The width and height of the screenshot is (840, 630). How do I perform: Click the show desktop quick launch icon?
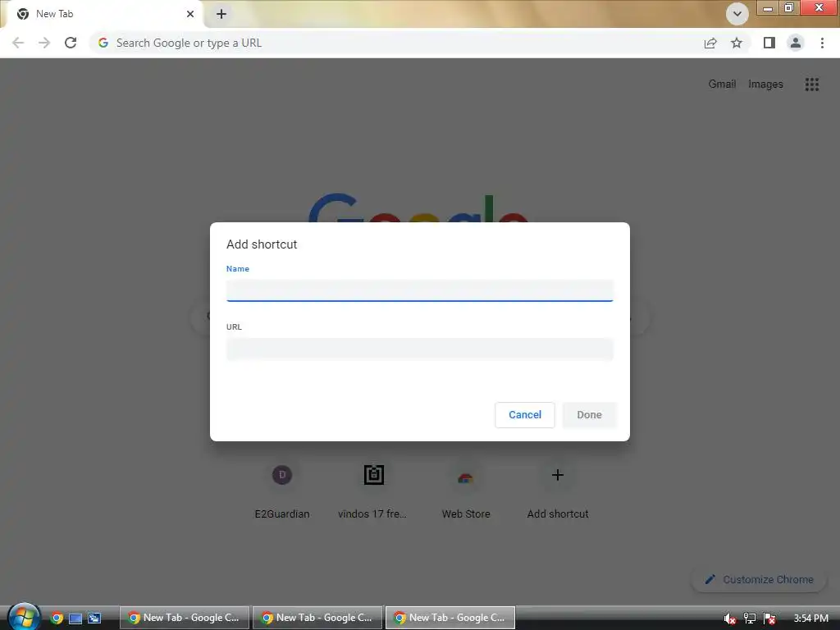point(75,619)
